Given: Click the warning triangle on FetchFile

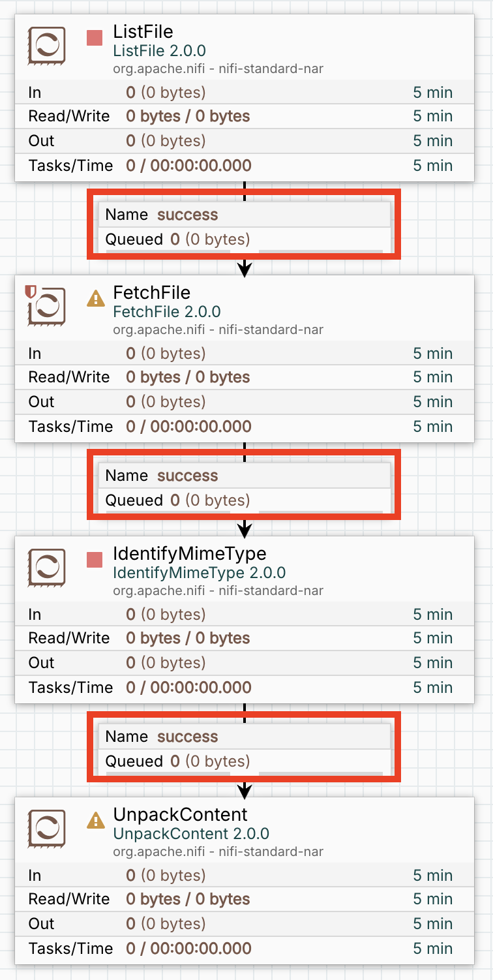Looking at the screenshot, I should [95, 299].
